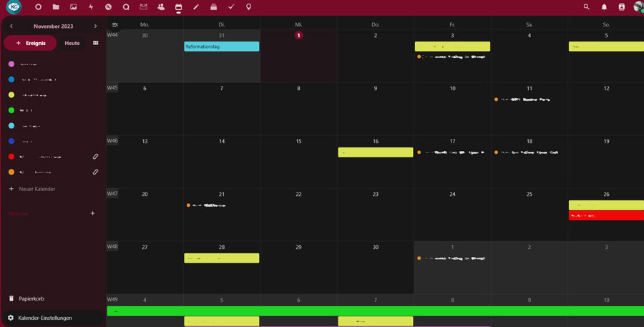
Task: Open the Files app folder icon
Action: pos(56,7)
